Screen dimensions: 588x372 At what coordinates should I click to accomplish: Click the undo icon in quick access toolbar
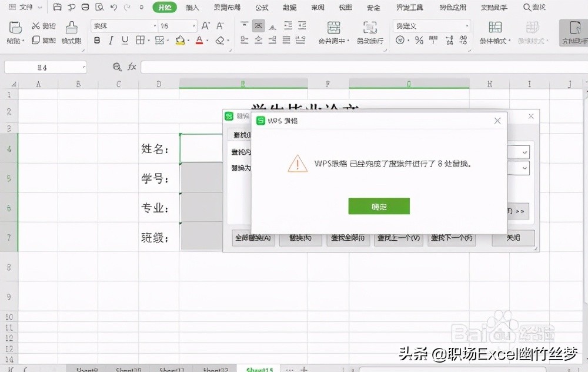pyautogui.click(x=113, y=7)
